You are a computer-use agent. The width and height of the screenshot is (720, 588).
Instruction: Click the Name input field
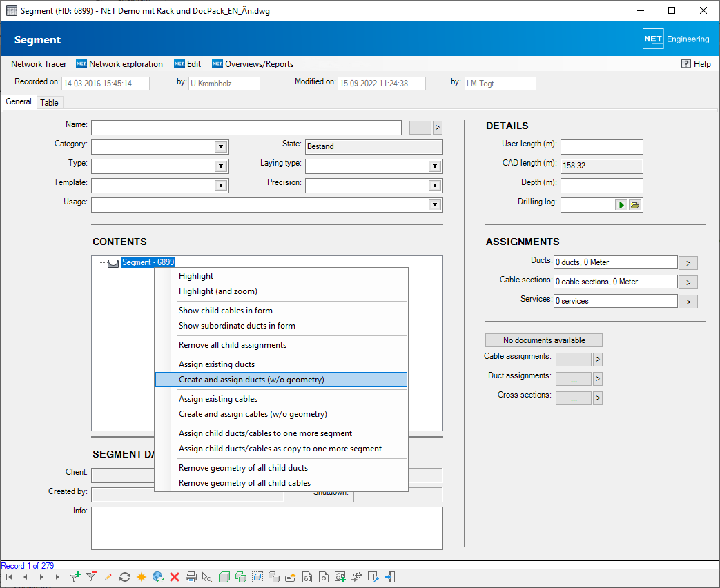(x=246, y=128)
